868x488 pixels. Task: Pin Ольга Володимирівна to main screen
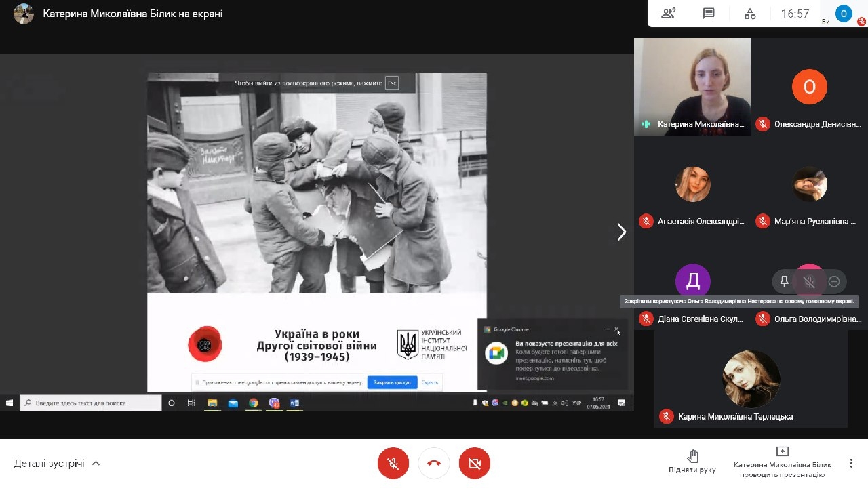point(785,281)
